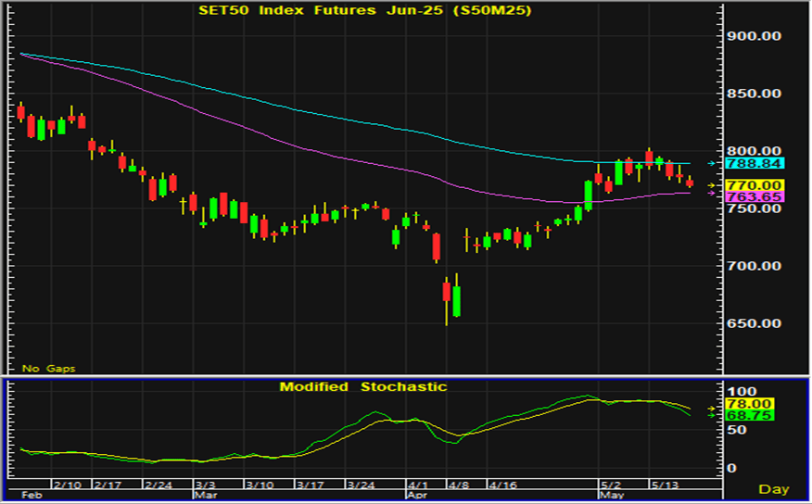Click the Modified Stochastic panel title
The width and height of the screenshot is (812, 504).
click(363, 386)
